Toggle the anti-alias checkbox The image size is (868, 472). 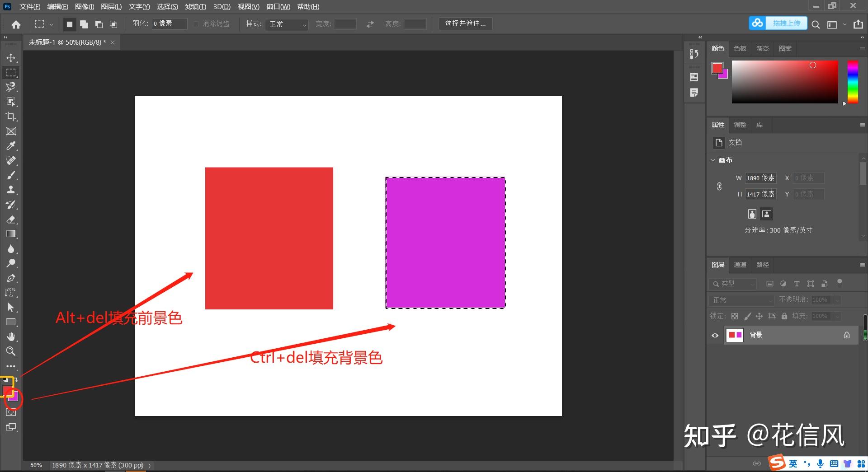(196, 24)
